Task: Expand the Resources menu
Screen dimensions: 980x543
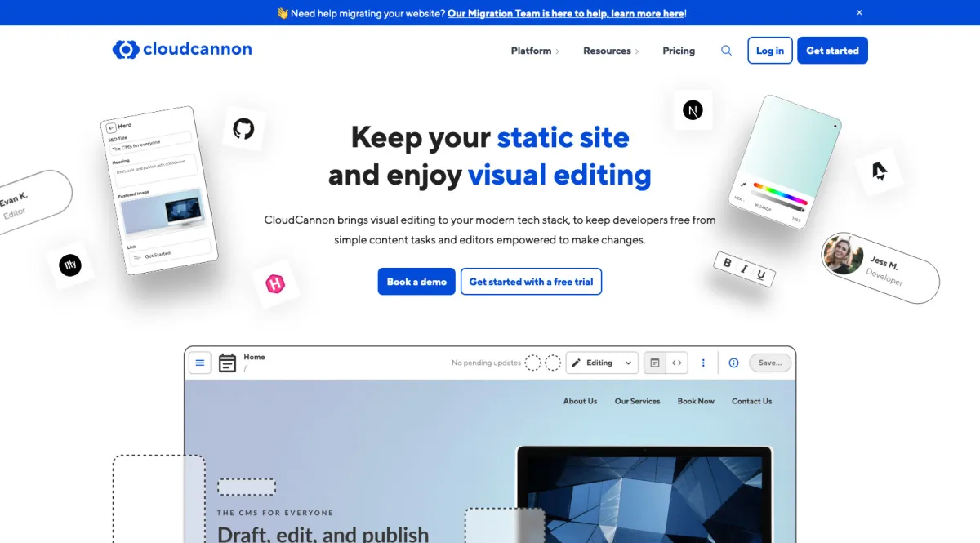Action: 611,51
